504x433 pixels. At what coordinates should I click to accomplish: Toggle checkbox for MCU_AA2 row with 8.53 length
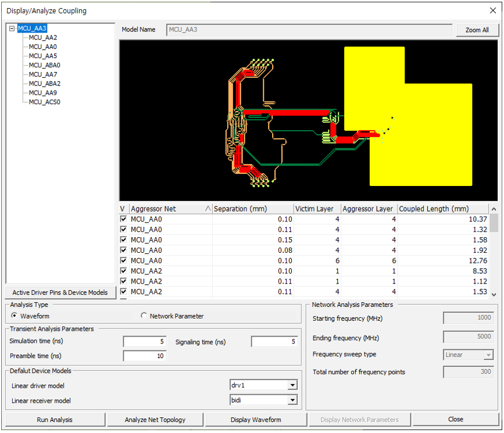pyautogui.click(x=123, y=271)
